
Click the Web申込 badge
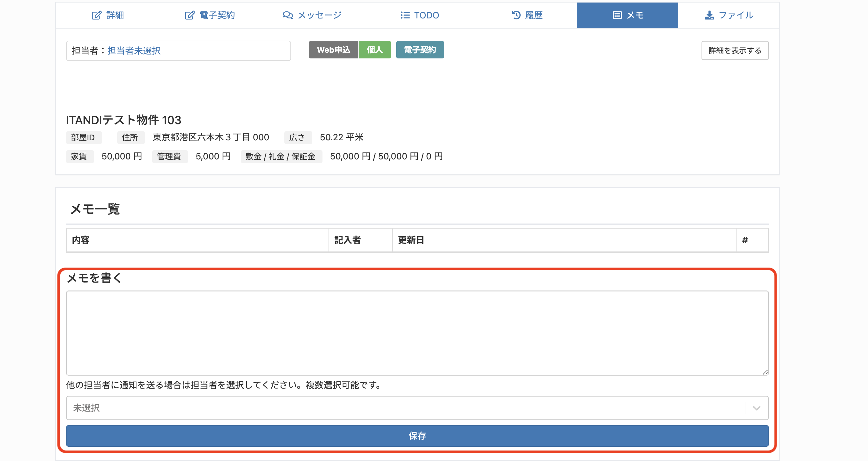(x=333, y=50)
